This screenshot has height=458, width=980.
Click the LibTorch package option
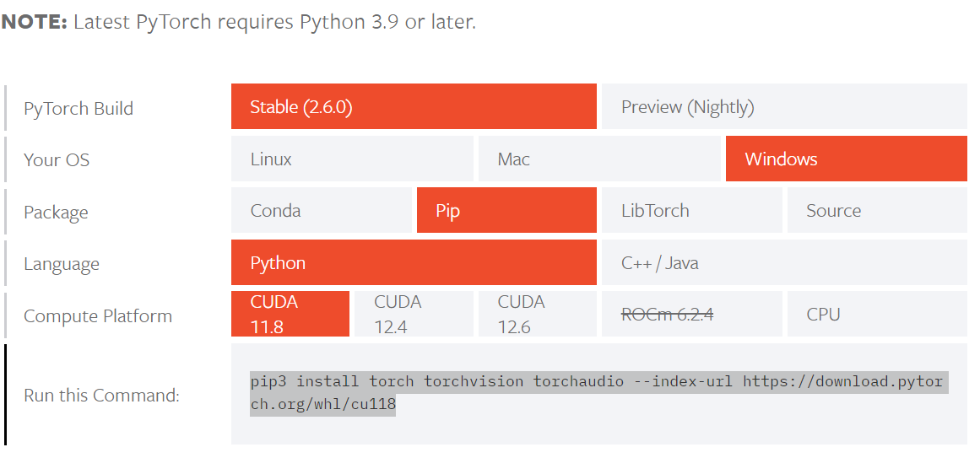(x=691, y=211)
